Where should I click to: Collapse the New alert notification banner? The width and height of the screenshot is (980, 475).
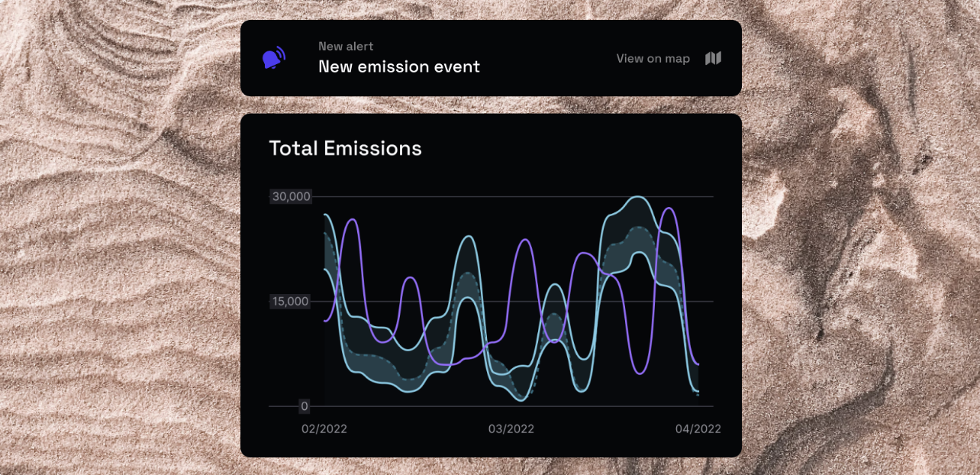point(491,58)
